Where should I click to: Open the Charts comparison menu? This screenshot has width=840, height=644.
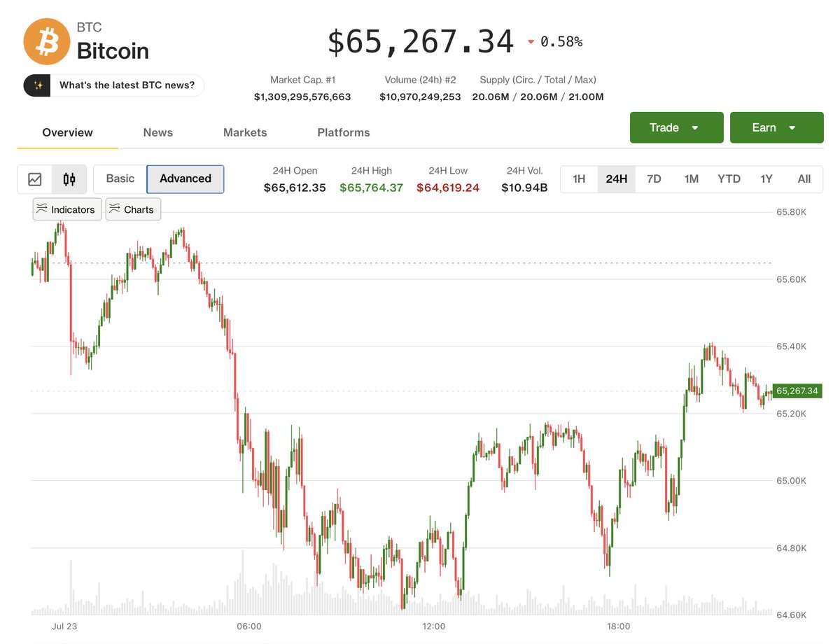click(x=133, y=209)
